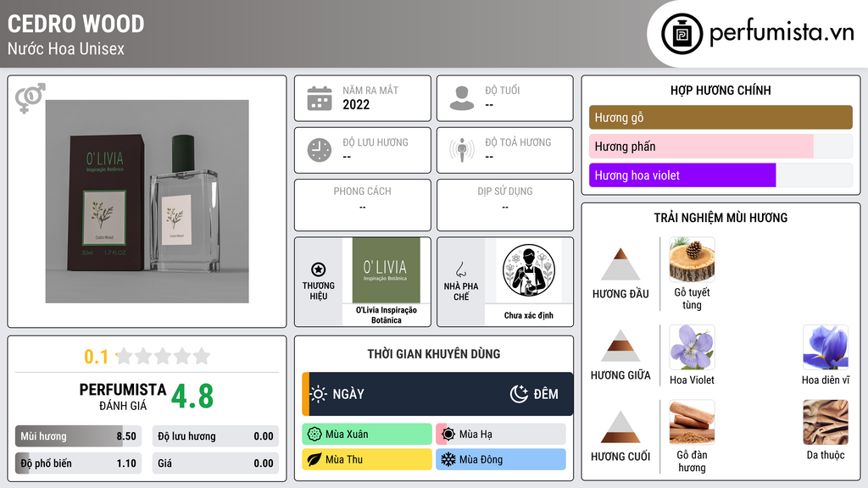Click the Hương hoa violet purple bar

click(682, 175)
